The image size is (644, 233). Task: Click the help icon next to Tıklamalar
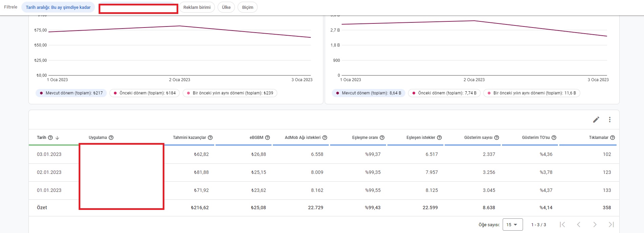click(612, 138)
